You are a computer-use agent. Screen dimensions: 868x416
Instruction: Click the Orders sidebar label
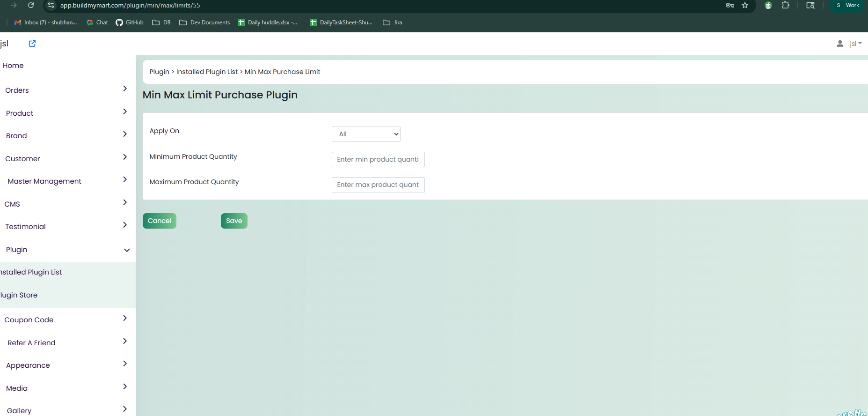pyautogui.click(x=17, y=90)
